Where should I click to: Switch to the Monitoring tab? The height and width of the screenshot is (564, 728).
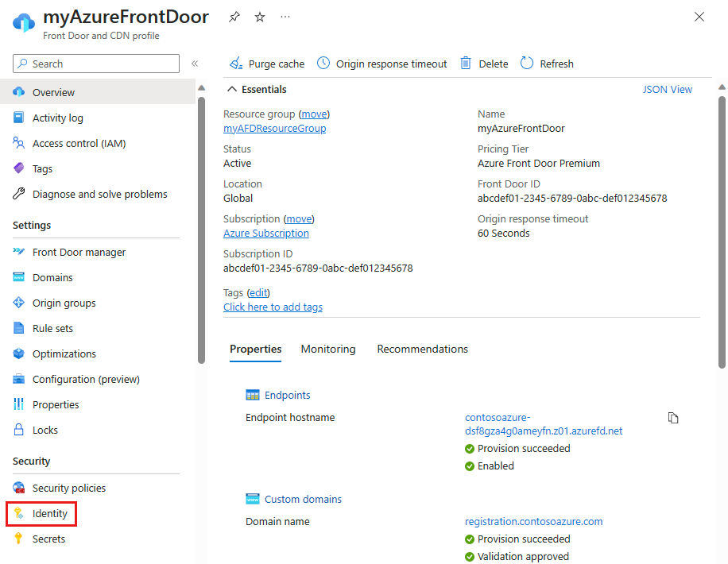pos(328,349)
